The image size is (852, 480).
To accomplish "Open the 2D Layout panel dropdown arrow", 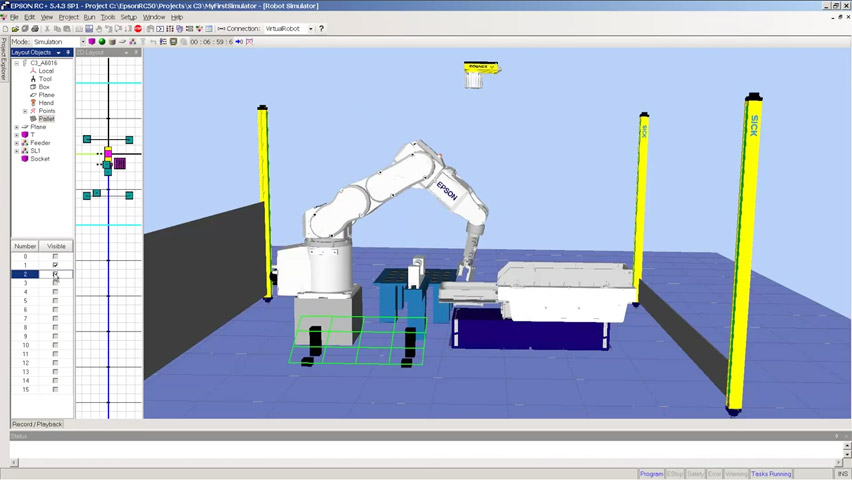I will [127, 52].
